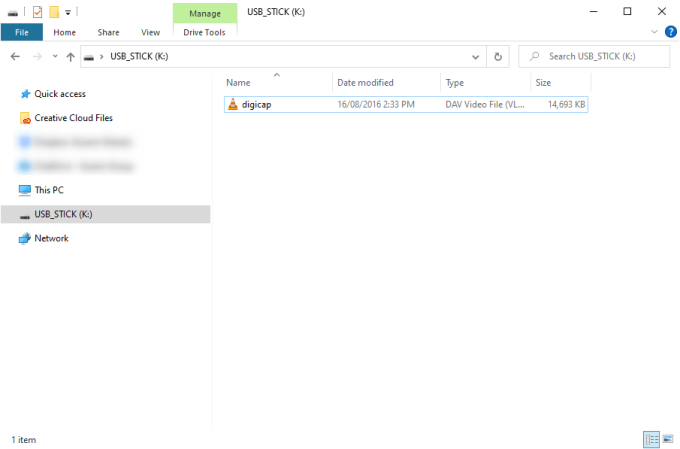Go up one folder level with Up arrow
The width and height of the screenshot is (680, 449).
[71, 56]
